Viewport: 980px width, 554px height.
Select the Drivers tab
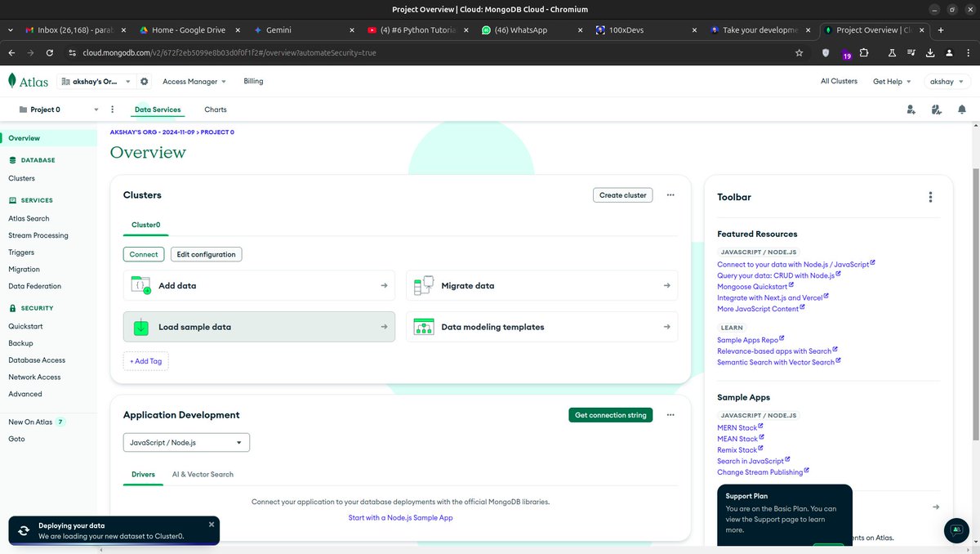[144, 474]
